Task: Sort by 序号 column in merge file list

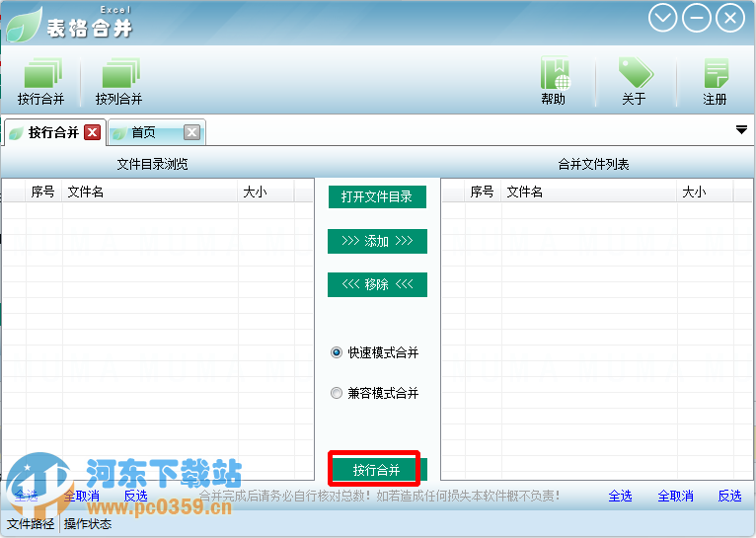Action: click(483, 192)
